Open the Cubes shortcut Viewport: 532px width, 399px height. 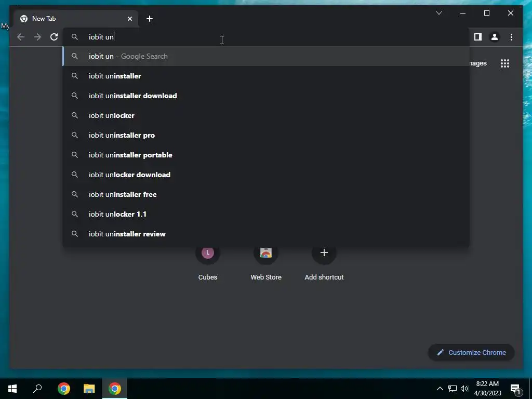(208, 263)
